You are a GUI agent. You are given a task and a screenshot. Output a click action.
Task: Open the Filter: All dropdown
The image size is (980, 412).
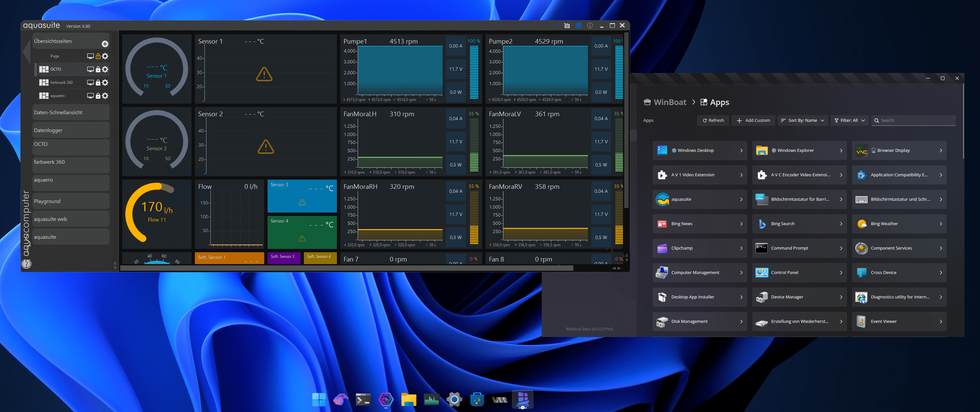pos(850,120)
